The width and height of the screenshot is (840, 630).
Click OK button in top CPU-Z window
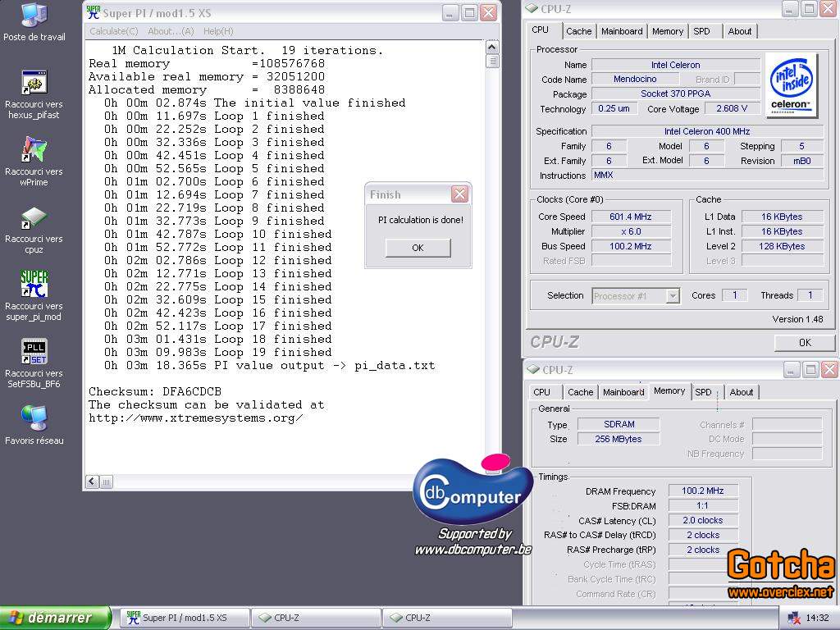[x=805, y=342]
